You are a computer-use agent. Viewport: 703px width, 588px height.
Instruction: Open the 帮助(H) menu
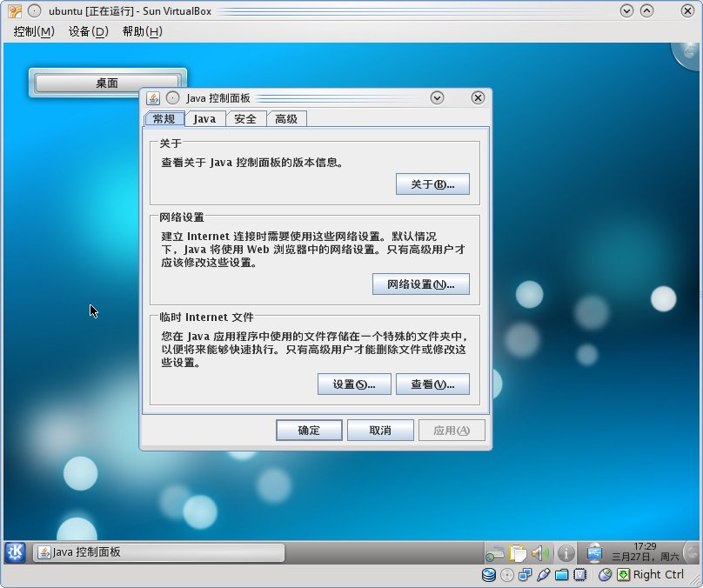click(x=142, y=32)
